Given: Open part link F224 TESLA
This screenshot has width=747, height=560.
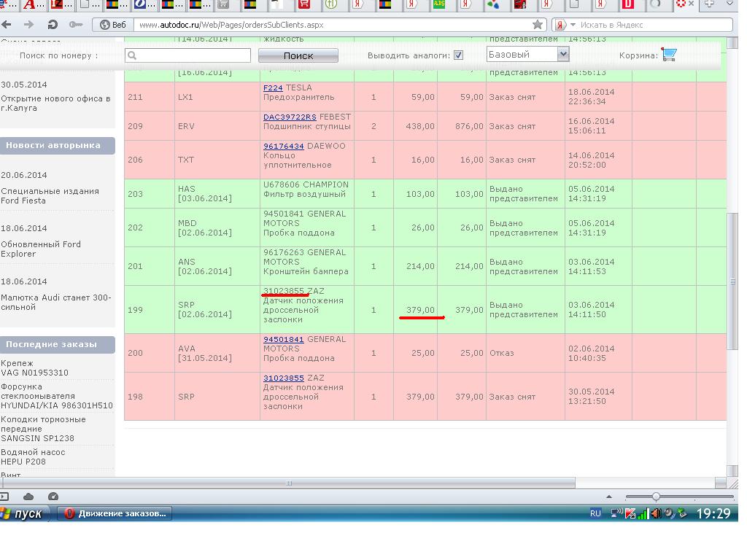Looking at the screenshot, I should coord(273,87).
